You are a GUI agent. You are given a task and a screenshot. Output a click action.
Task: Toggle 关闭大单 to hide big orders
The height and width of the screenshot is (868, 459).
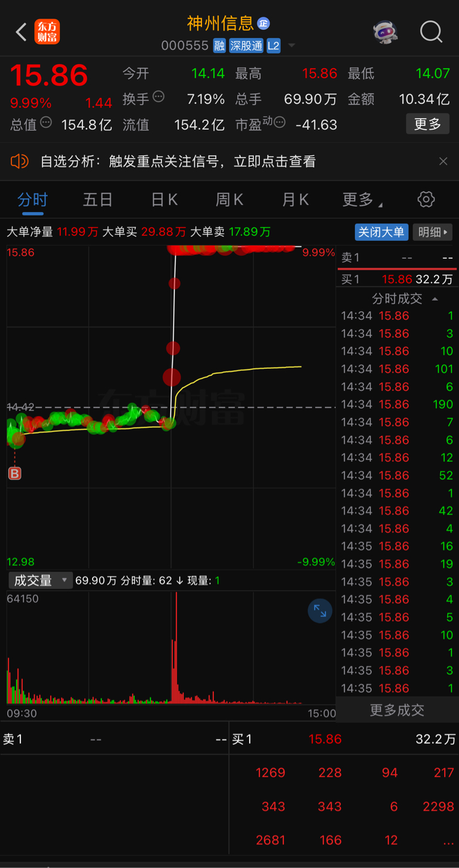(381, 232)
